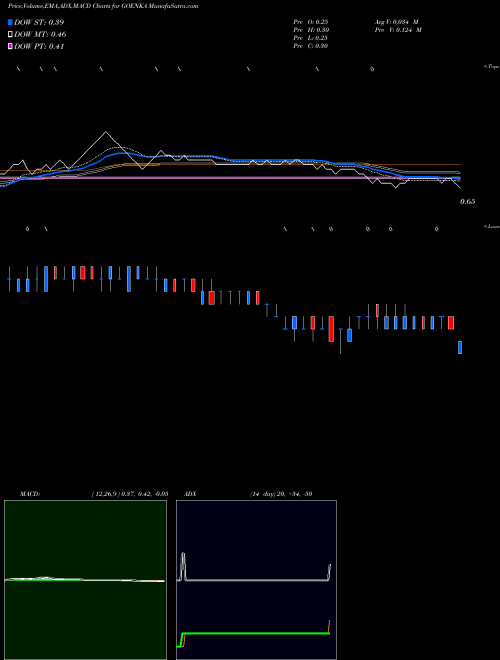
Task: Select the 'DOW PT: 0.41' legend label
Action: click(x=39, y=47)
